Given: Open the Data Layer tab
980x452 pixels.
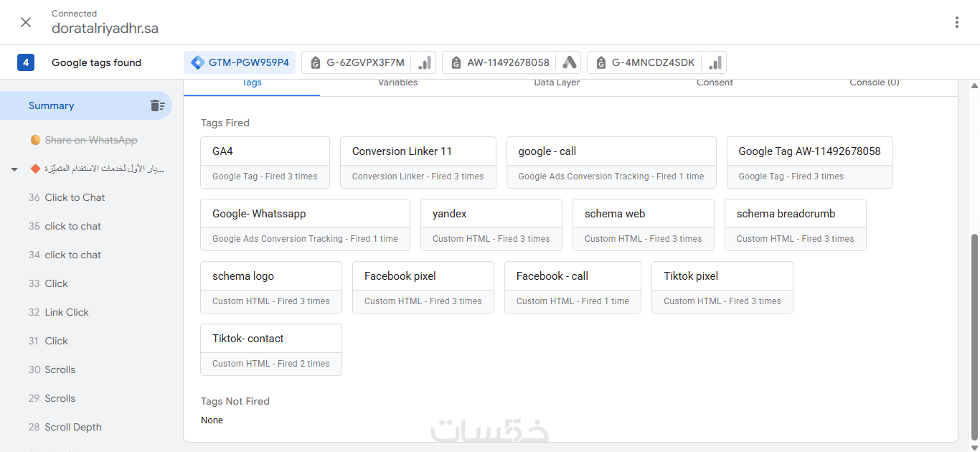Looking at the screenshot, I should click(557, 83).
